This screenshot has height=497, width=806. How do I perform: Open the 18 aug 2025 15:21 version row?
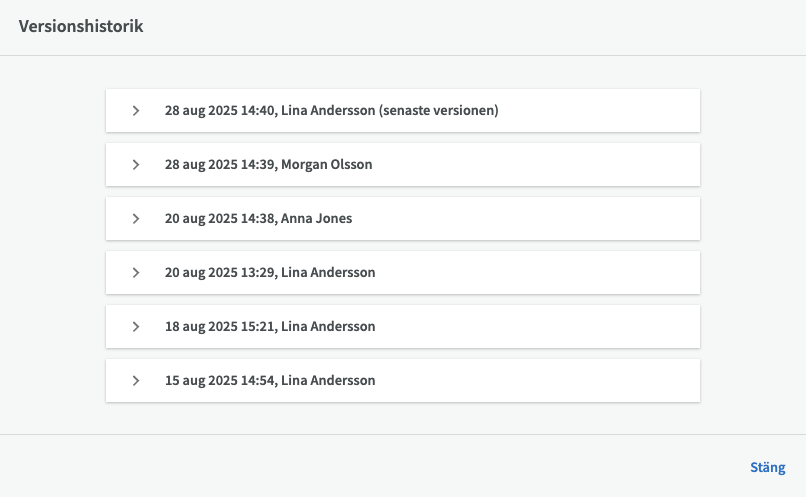[402, 326]
